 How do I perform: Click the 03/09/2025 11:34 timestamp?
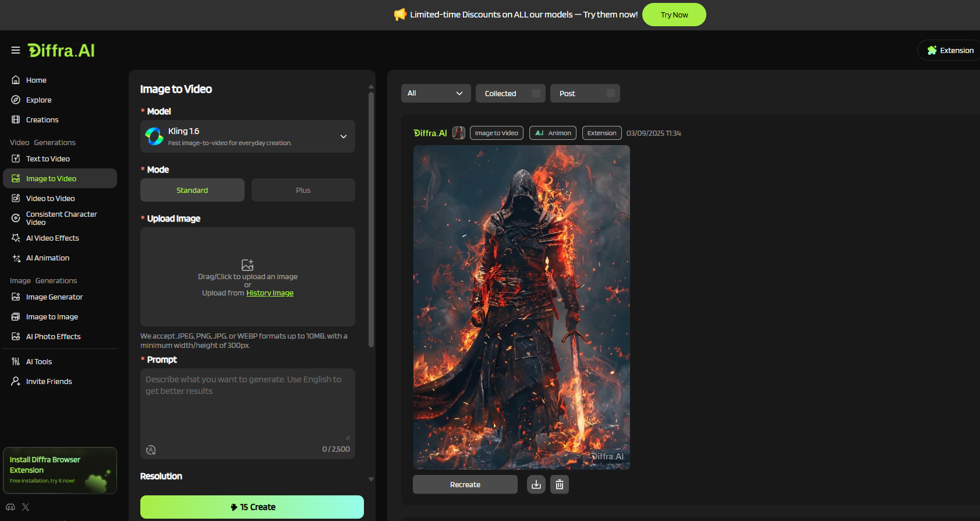653,133
